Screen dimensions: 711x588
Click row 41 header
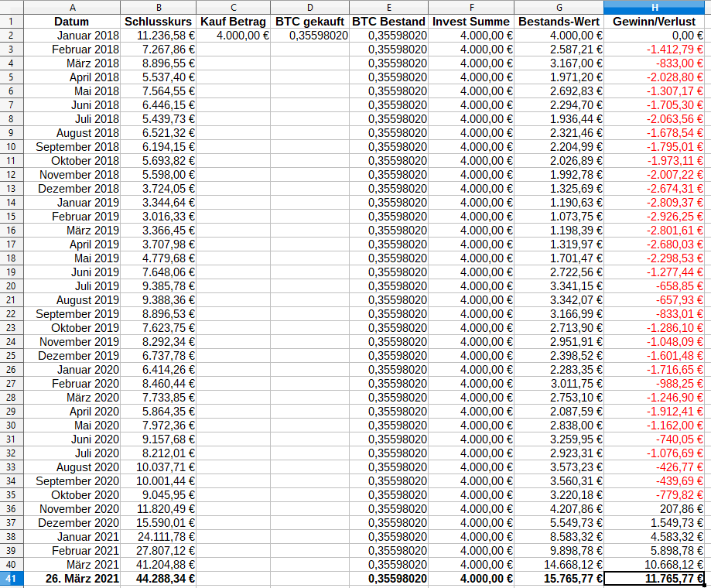pos(12,579)
